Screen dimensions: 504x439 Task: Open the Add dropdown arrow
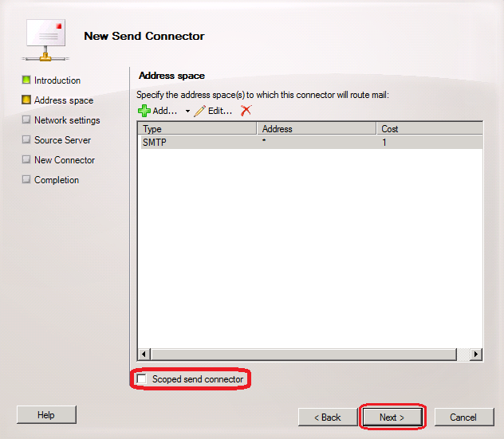point(188,112)
